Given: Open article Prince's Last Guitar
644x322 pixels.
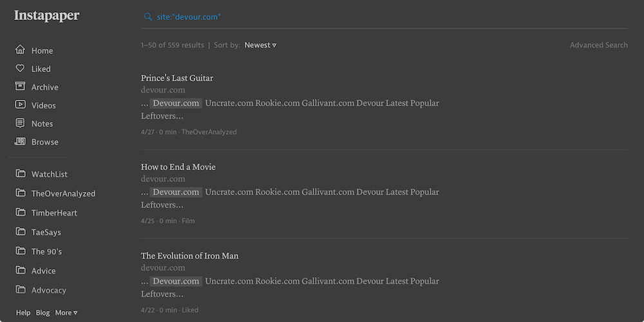Looking at the screenshot, I should (x=177, y=78).
